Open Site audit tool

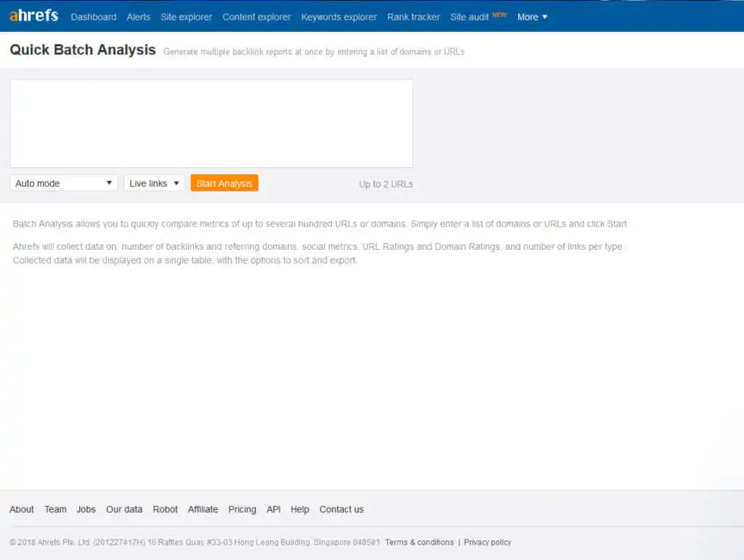coord(469,17)
